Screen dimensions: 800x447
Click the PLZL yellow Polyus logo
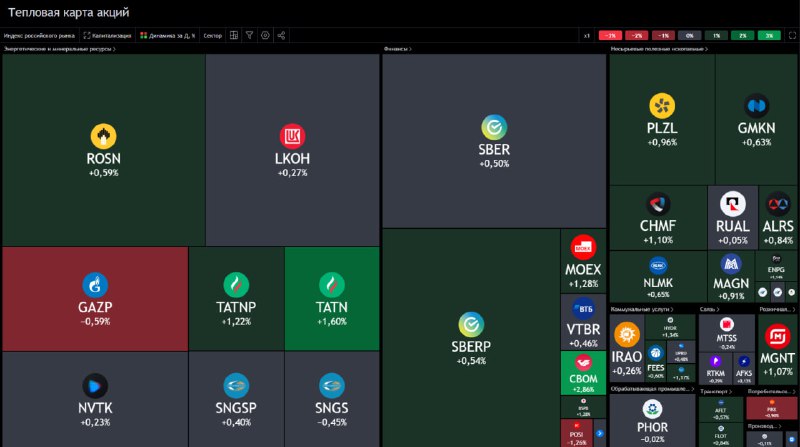[x=662, y=106]
